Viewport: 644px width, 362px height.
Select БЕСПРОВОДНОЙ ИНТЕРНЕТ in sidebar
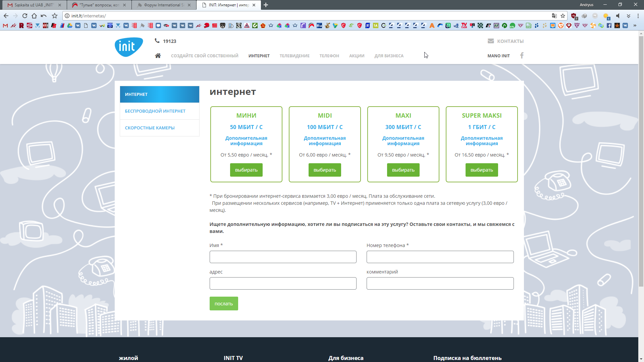coord(155,111)
